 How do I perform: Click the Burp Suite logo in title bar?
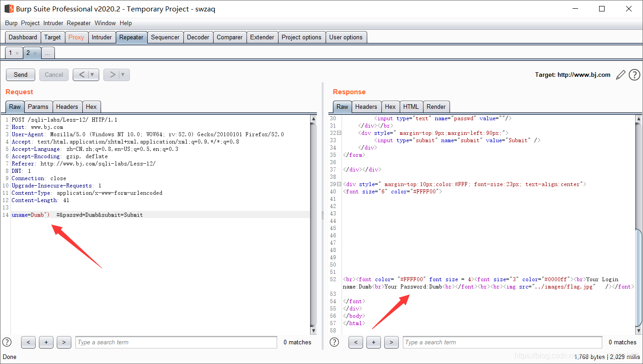(9, 9)
